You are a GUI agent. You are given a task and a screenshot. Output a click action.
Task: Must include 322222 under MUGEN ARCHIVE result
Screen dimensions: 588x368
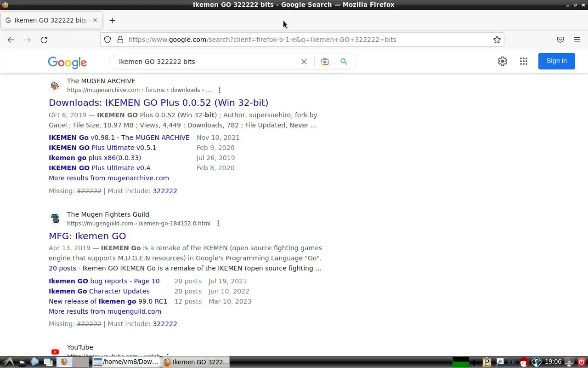pyautogui.click(x=165, y=191)
